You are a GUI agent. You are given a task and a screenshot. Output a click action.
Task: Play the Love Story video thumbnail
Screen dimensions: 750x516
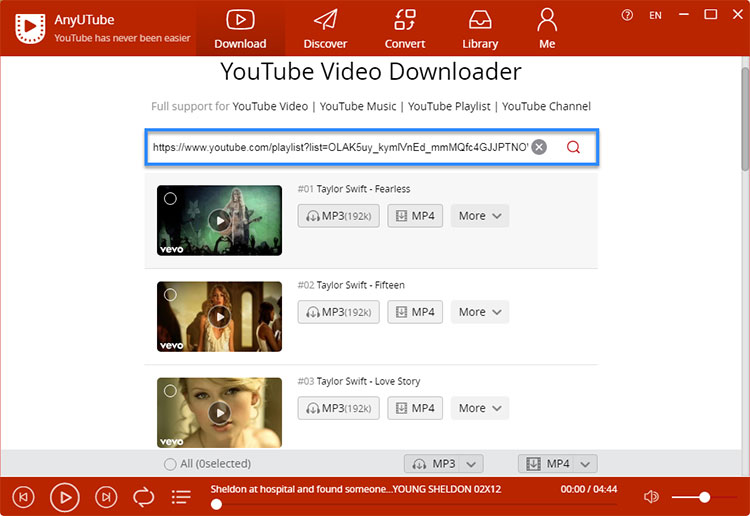coord(220,413)
